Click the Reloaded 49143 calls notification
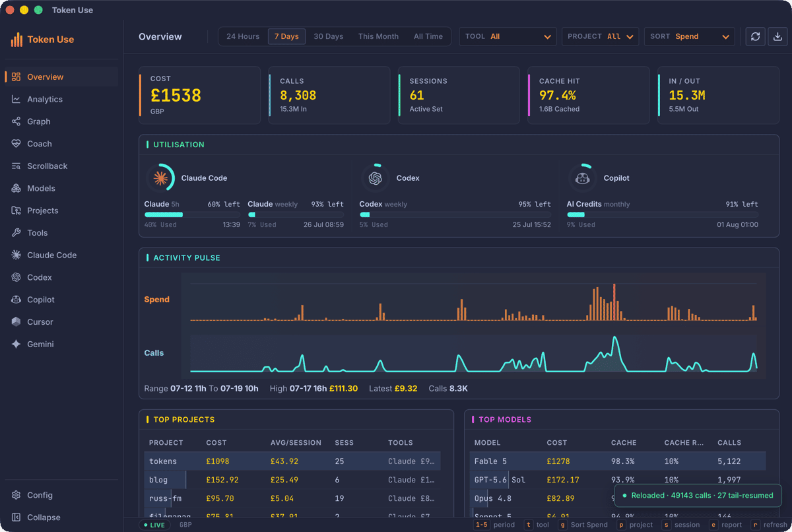The height and width of the screenshot is (532, 792). tap(698, 495)
